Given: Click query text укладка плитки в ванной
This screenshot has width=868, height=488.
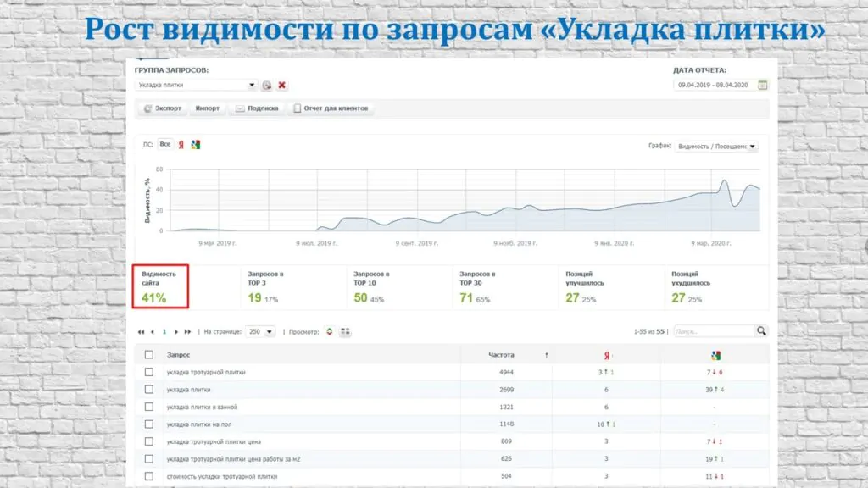Looking at the screenshot, I should 202,408.
